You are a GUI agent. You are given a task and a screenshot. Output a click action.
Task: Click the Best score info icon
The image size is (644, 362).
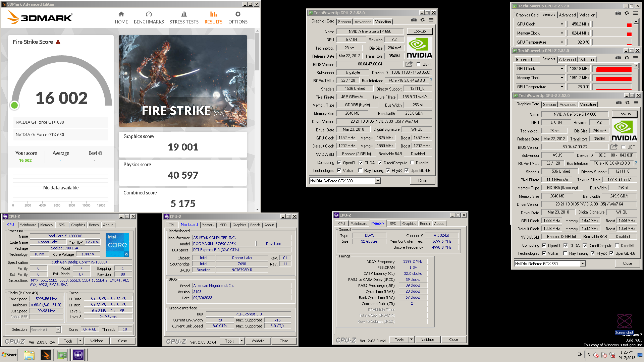(100, 153)
